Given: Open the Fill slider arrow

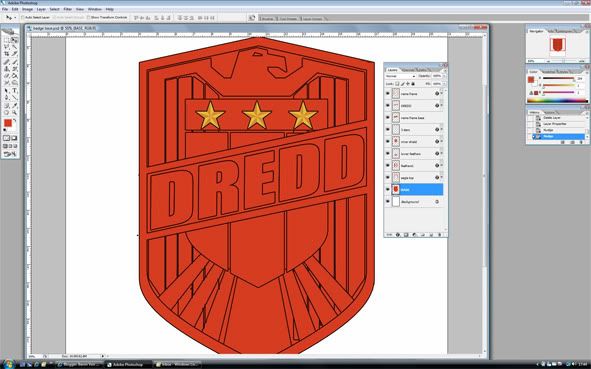Looking at the screenshot, I should coord(443,84).
